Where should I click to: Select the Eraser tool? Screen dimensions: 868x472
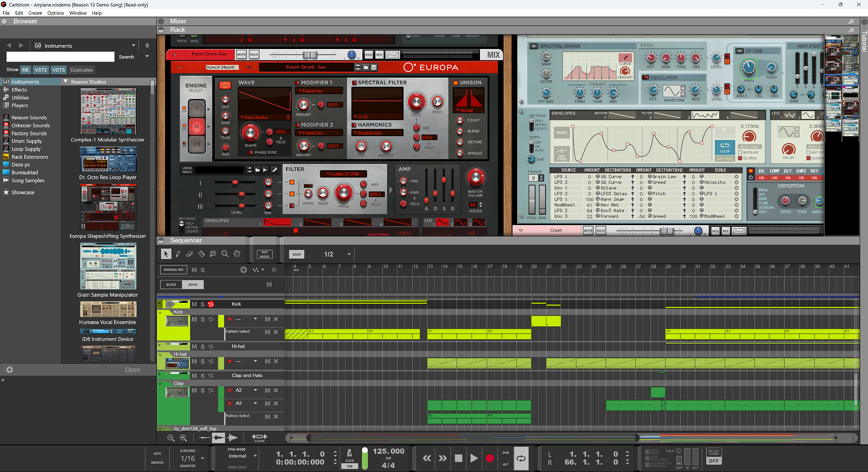point(190,254)
